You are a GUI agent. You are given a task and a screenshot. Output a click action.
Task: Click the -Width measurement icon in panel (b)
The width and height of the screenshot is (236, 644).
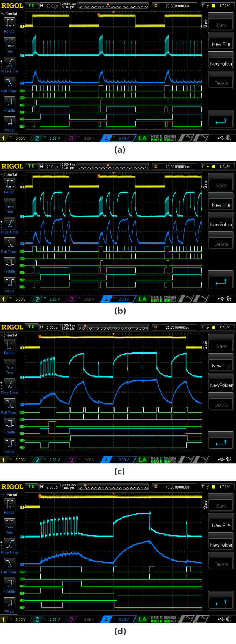tap(9, 283)
